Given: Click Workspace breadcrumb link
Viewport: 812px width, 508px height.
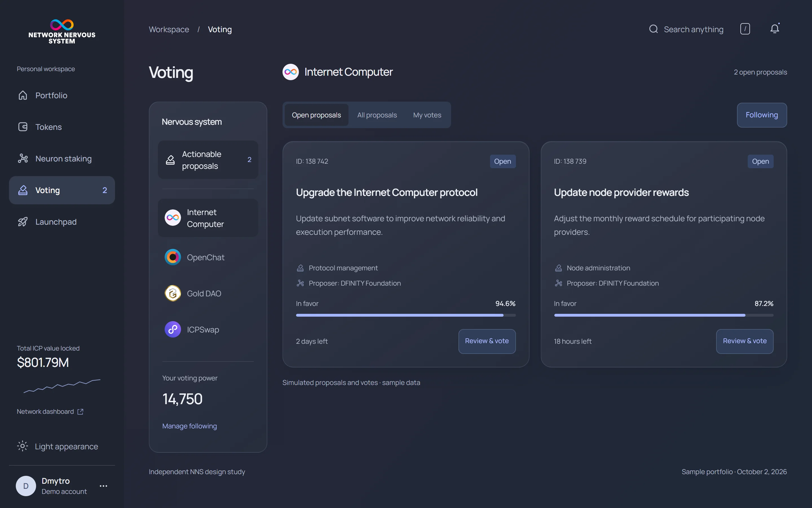Looking at the screenshot, I should click(169, 30).
